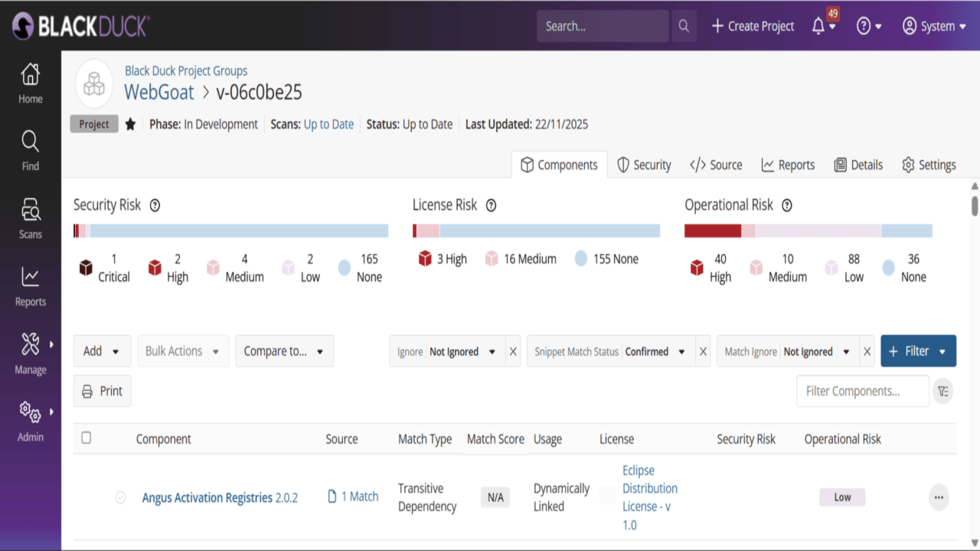Click the License Risk bar's pink medium segment
The height and width of the screenshot is (551, 980).
(x=428, y=231)
